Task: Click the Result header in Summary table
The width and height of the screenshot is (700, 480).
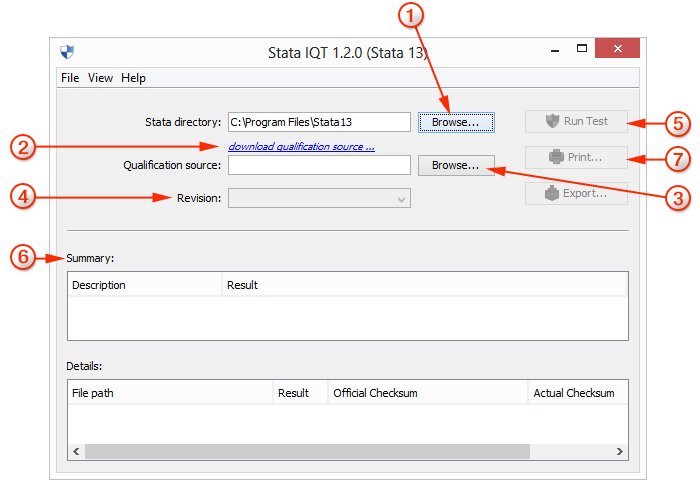Action: (x=425, y=285)
